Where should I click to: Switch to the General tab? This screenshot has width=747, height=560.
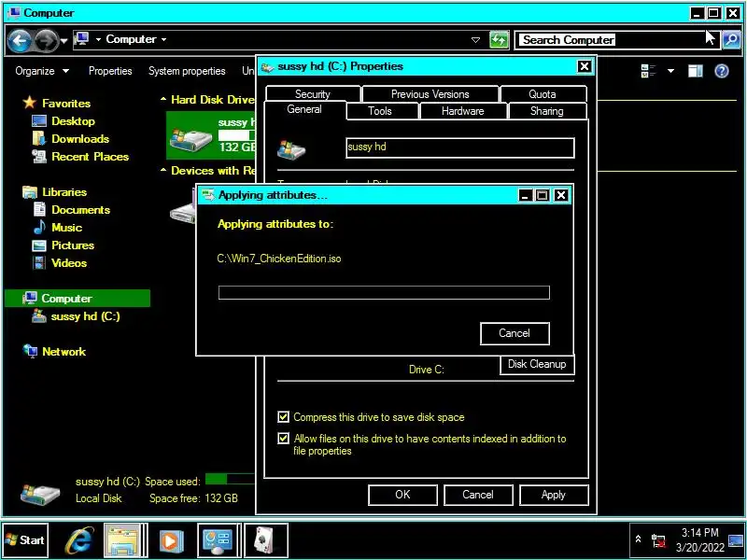304,109
